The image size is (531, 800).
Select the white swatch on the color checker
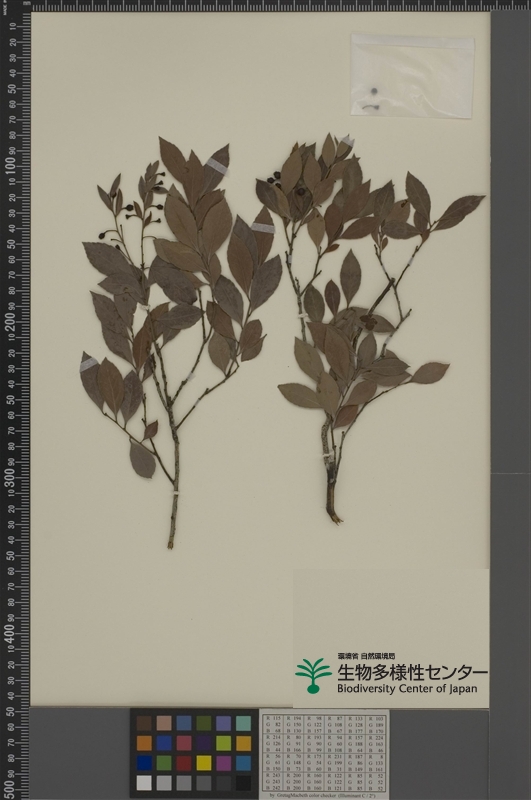144,783
